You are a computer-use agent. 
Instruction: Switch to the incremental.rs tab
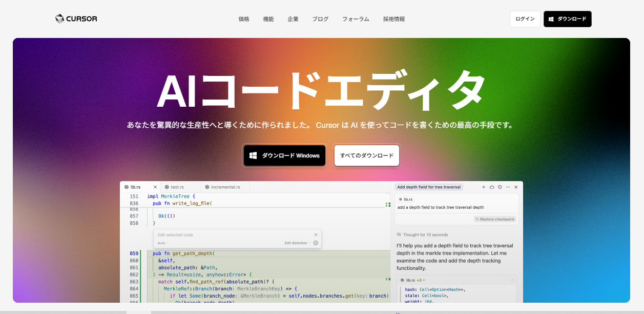pos(225,187)
